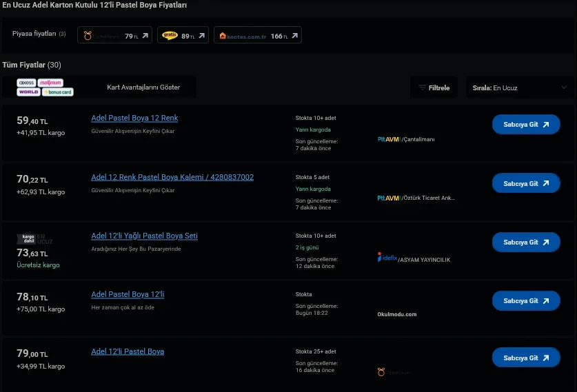Click the Tüm Fiyatlar (30) heading
Image resolution: width=577 pixels, height=392 pixels.
(32, 65)
